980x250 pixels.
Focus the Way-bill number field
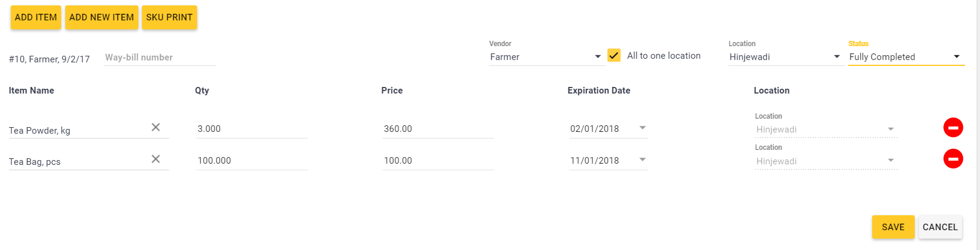(x=159, y=58)
